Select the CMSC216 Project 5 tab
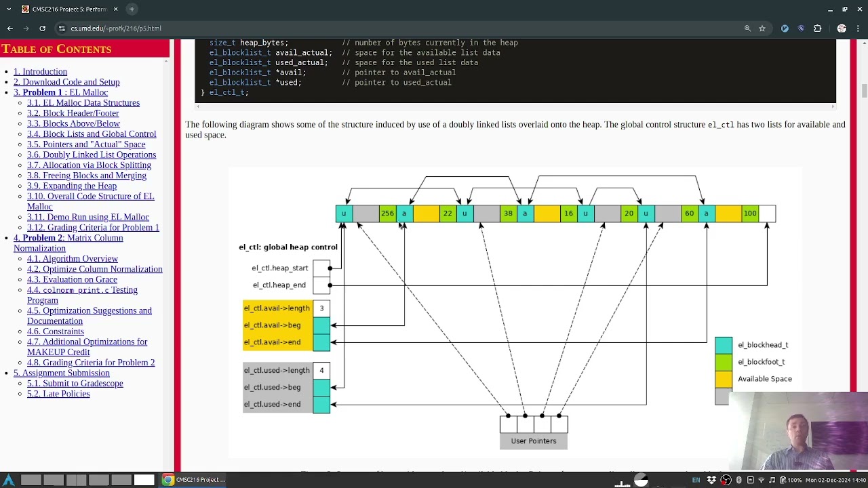Screen dimensions: 868x488 click(68, 9)
